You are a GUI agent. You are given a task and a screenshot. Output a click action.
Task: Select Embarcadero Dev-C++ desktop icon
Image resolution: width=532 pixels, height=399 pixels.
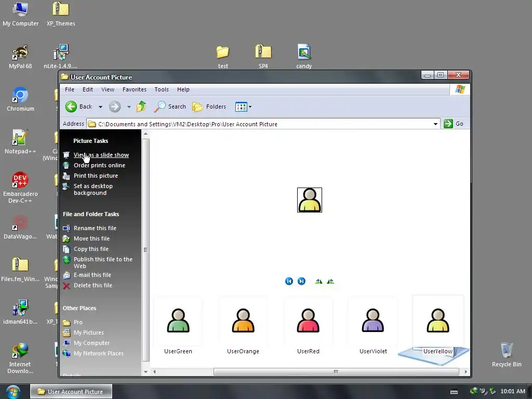tap(20, 187)
